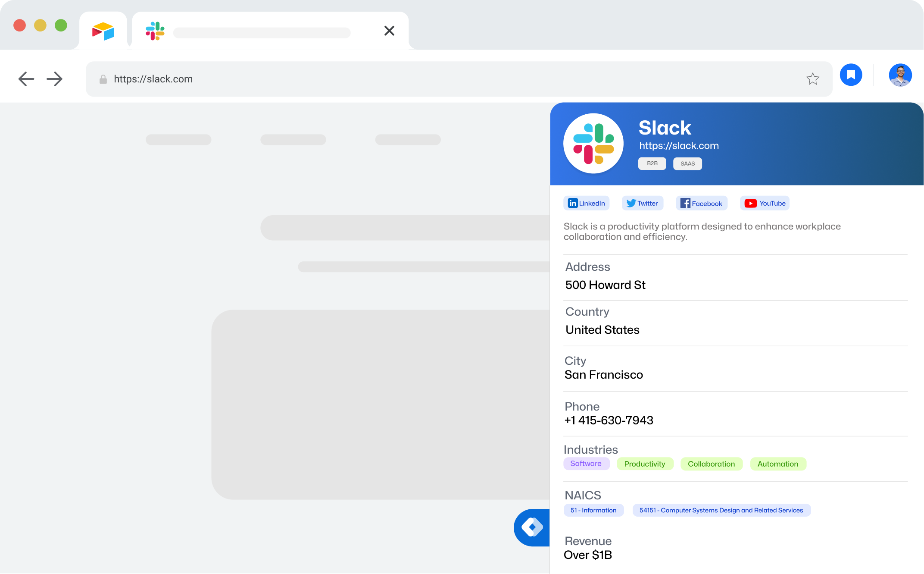This screenshot has width=924, height=574.
Task: Switch to the Airtable browser tab
Action: pos(103,30)
